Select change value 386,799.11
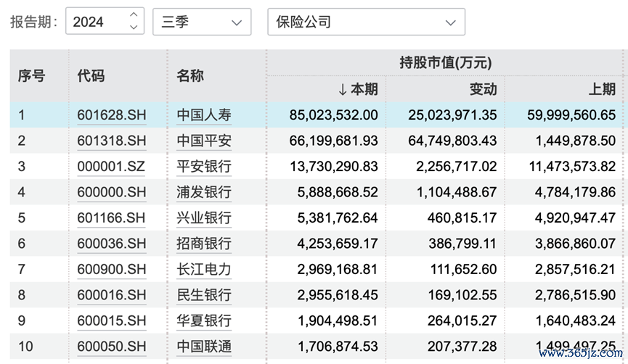 (462, 244)
